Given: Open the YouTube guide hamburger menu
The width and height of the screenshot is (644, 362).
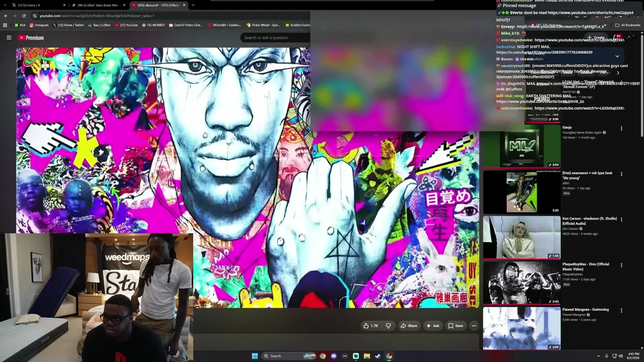Looking at the screenshot, I should tap(9, 38).
